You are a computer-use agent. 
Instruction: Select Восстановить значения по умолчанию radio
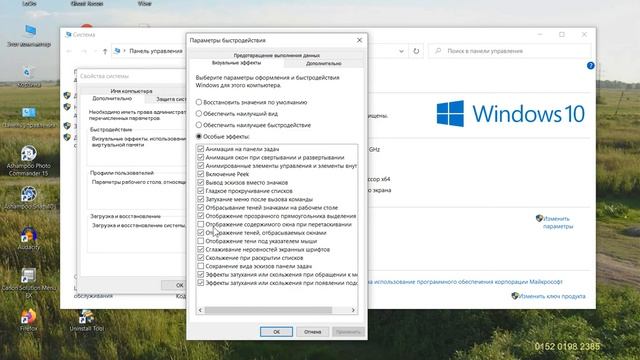tap(199, 102)
